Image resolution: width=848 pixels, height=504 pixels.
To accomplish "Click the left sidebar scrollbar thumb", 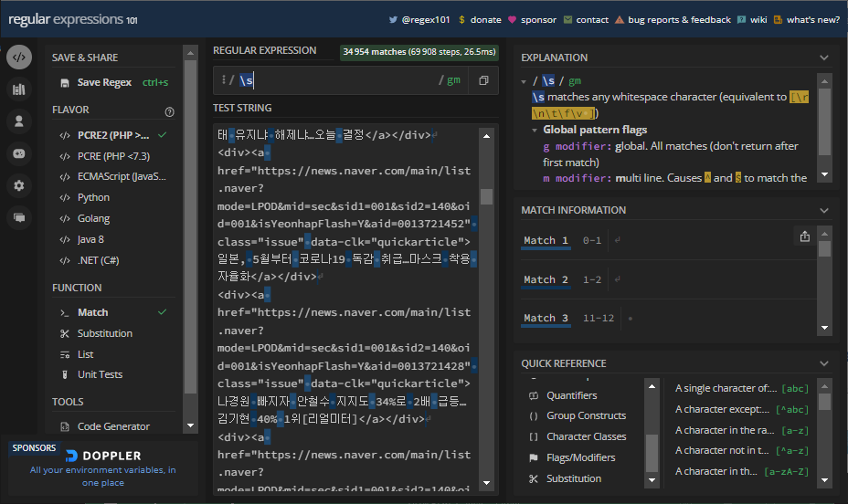I will point(190,226).
